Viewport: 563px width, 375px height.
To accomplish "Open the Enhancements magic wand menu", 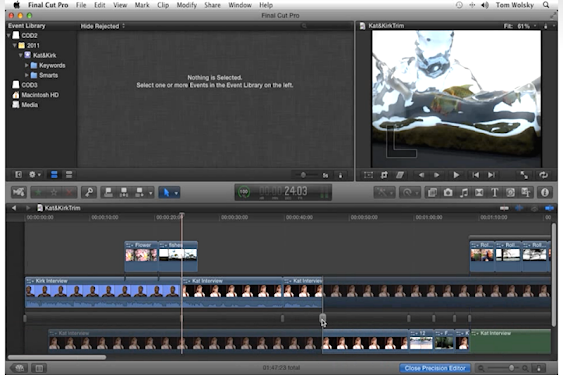I will [384, 193].
